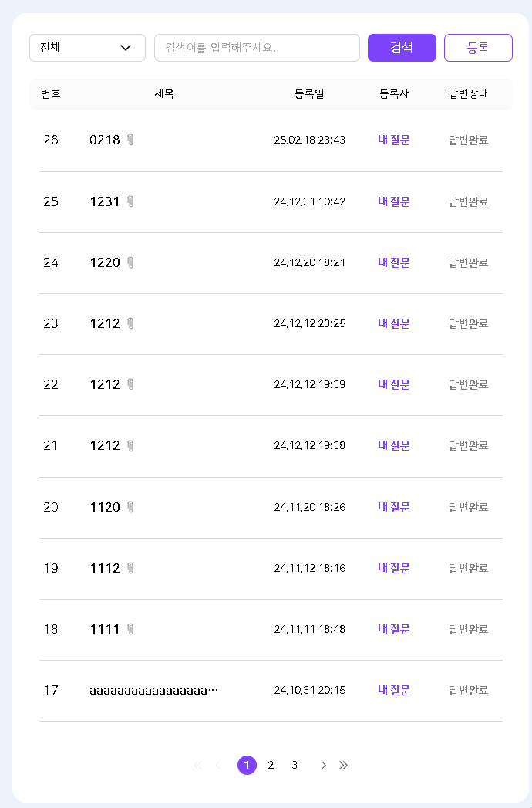Click the attachment clip icon on post 1111
This screenshot has width=532, height=808.
(x=130, y=629)
